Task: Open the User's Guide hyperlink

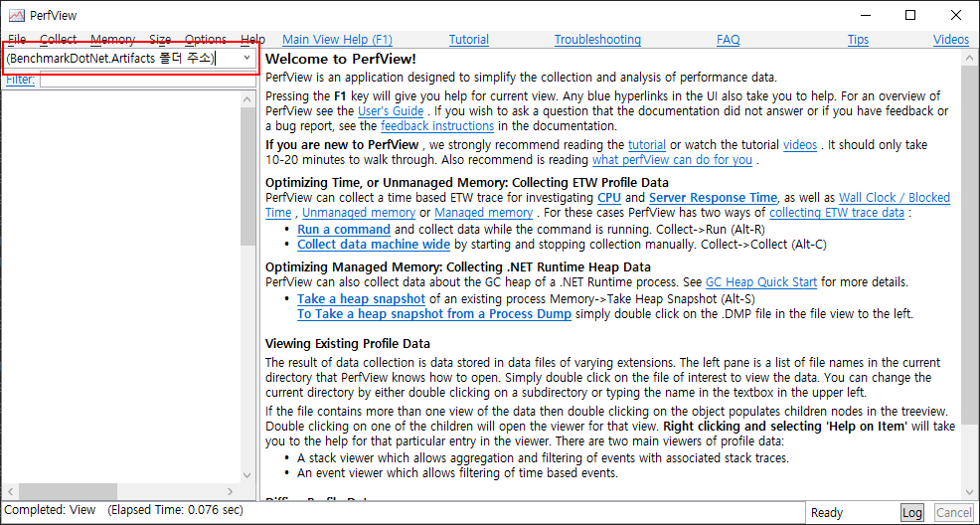Action: click(x=390, y=111)
